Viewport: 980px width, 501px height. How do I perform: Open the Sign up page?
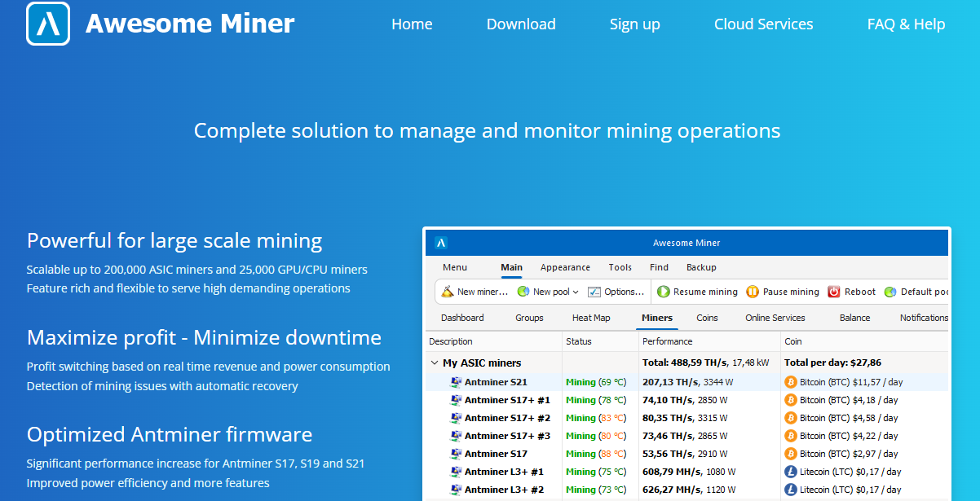tap(635, 24)
